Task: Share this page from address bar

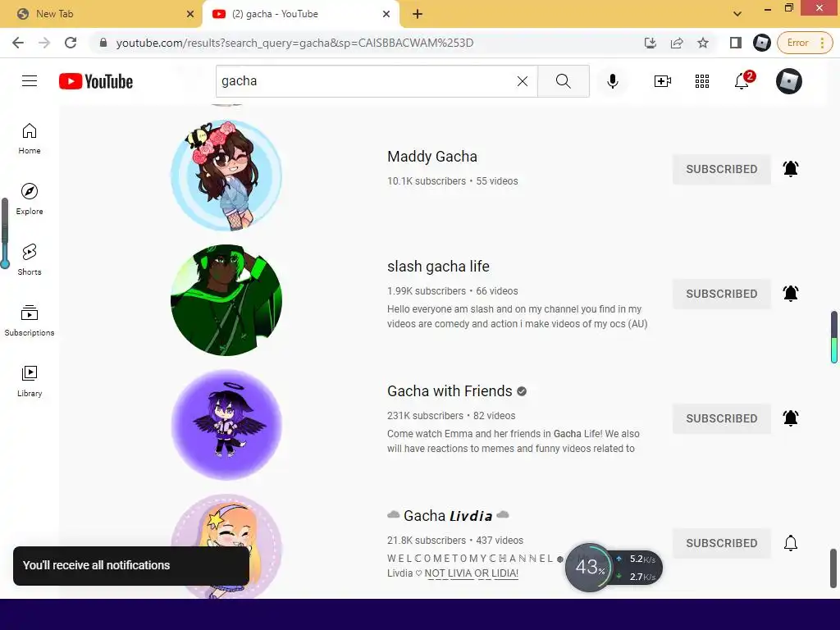Action: click(677, 43)
